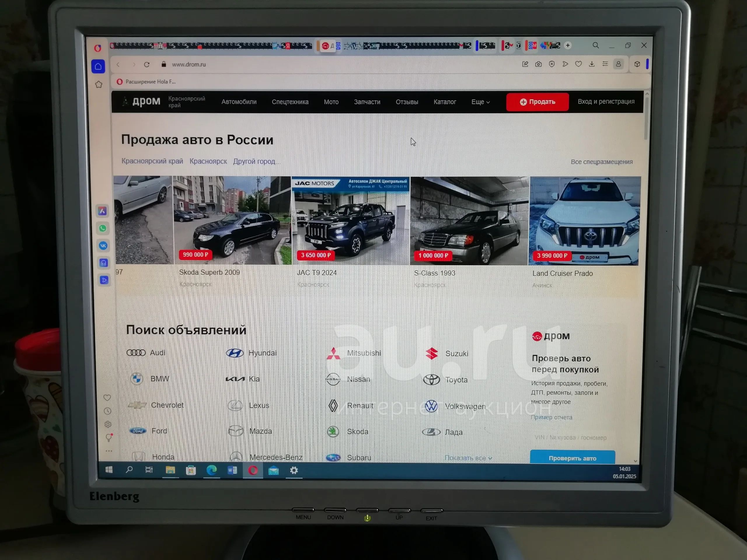Open Easy Setup sliders icon

[605, 64]
